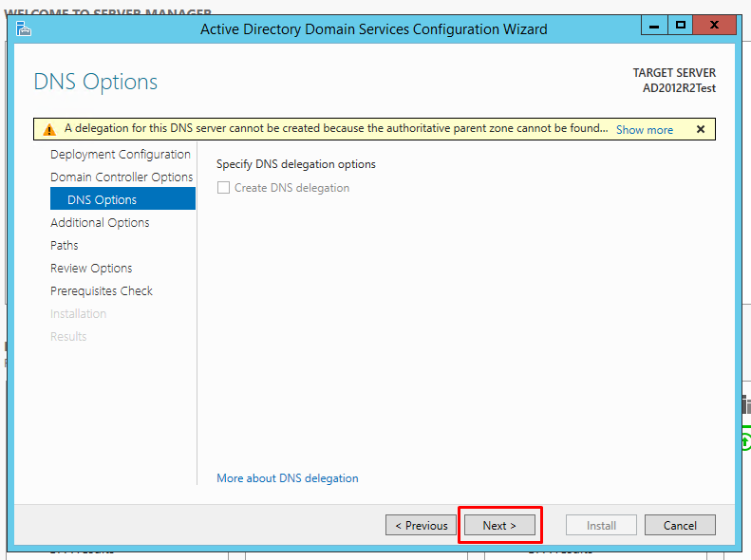Click the Next button

pyautogui.click(x=499, y=525)
